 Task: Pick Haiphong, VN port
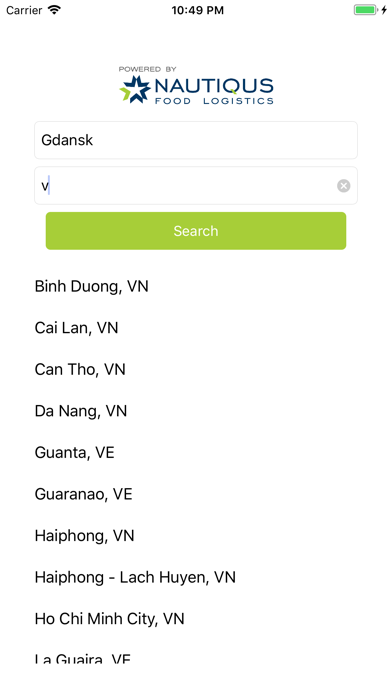[x=196, y=536]
